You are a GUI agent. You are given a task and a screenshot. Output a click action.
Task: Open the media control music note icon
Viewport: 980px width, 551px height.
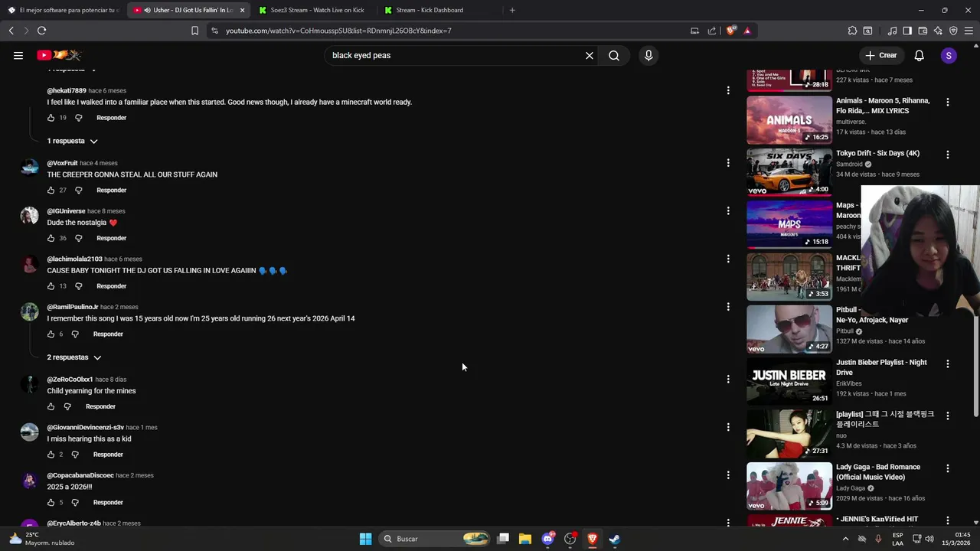pyautogui.click(x=892, y=31)
